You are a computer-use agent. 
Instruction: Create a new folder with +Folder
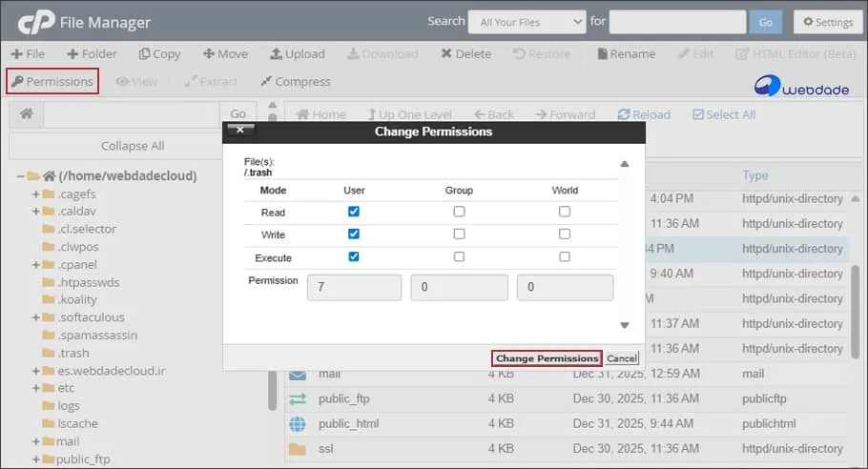[92, 53]
